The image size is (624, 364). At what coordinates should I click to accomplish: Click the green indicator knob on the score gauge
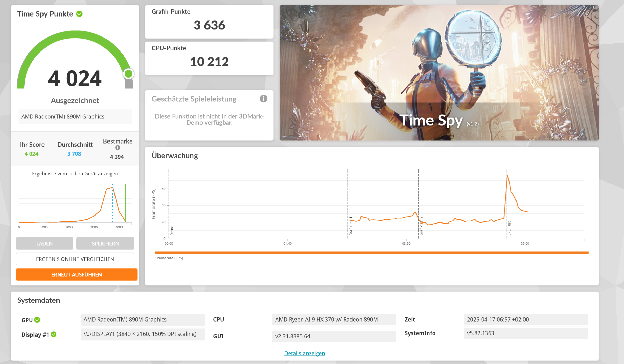pos(128,74)
